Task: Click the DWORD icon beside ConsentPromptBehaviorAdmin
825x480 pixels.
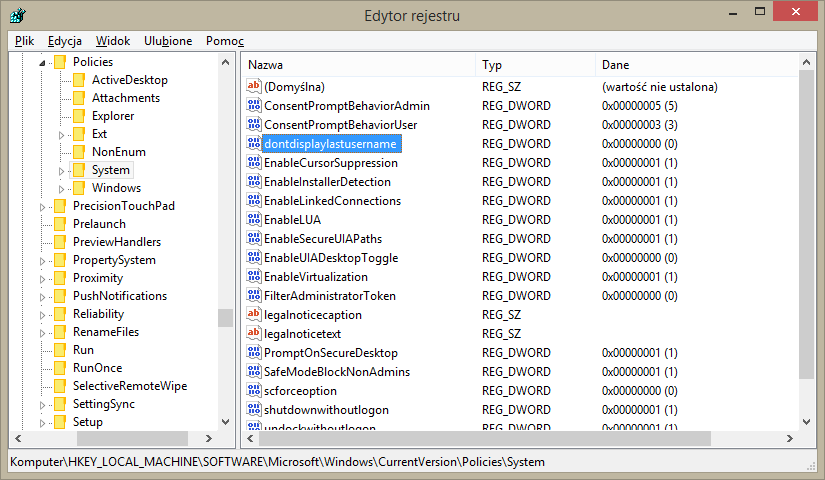Action: pyautogui.click(x=254, y=105)
